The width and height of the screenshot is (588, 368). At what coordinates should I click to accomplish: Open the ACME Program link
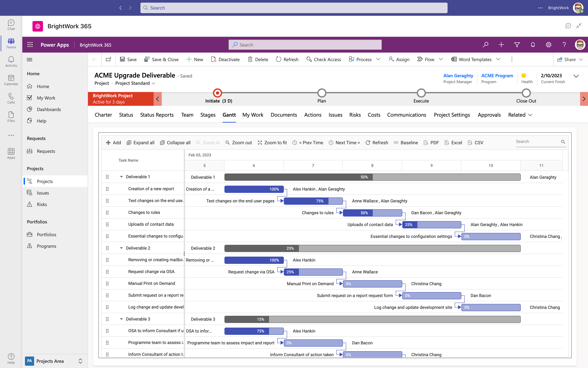(497, 75)
